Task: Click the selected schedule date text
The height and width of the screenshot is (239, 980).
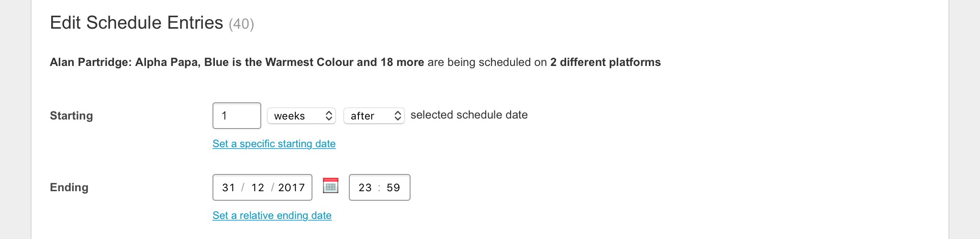Action: pyautogui.click(x=469, y=115)
